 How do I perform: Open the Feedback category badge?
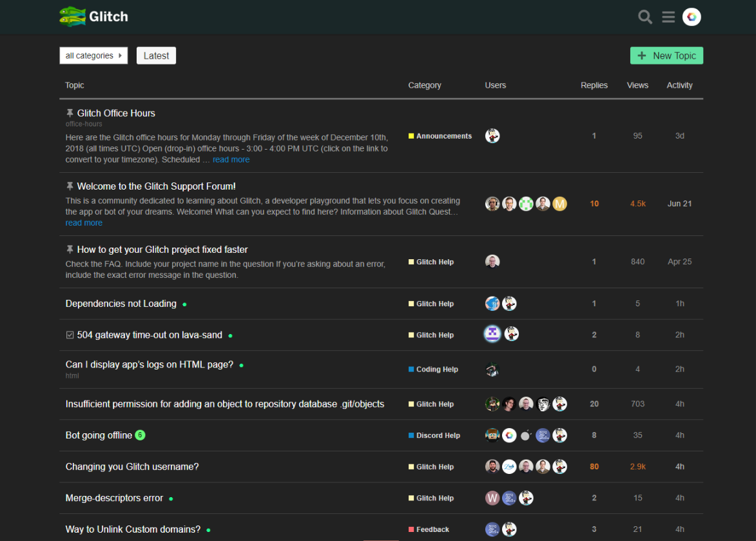(x=429, y=529)
